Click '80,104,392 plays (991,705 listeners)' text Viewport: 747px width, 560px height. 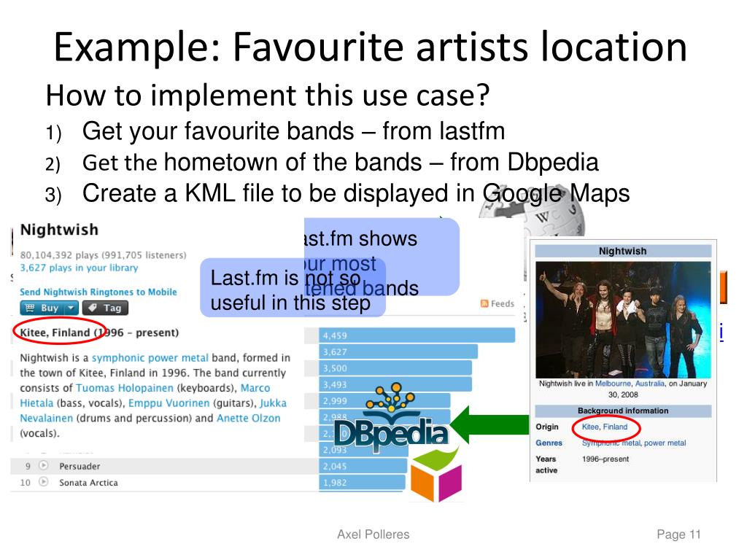pos(103,254)
